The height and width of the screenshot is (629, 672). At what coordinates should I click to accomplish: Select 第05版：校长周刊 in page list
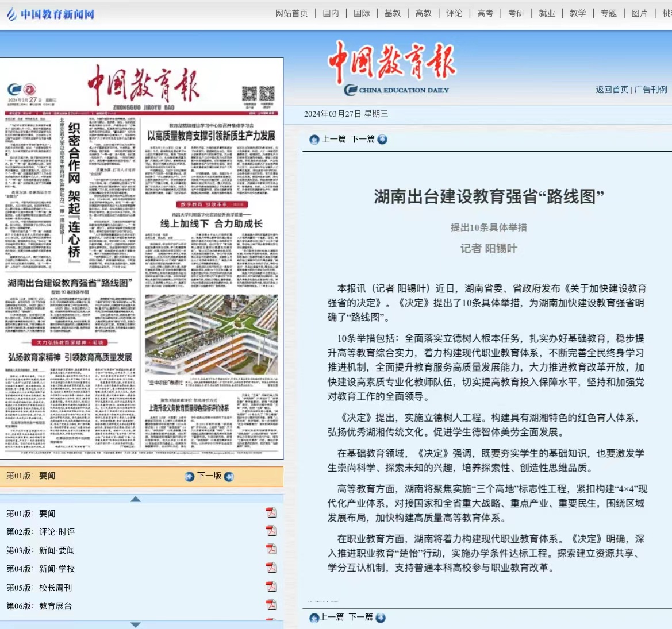pyautogui.click(x=39, y=588)
